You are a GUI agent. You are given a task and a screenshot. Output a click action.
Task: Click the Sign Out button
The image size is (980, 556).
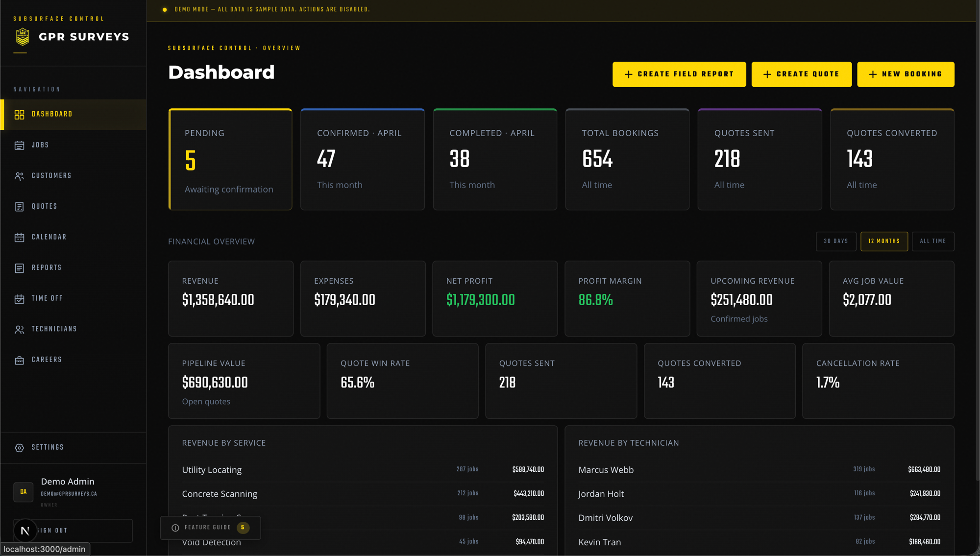tap(73, 531)
